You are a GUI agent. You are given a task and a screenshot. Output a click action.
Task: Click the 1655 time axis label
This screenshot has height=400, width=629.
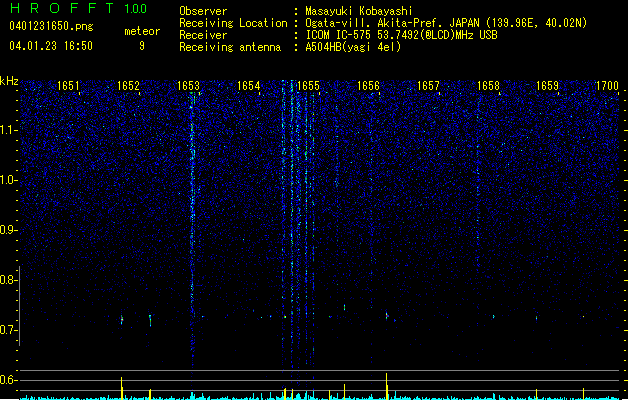pyautogui.click(x=308, y=85)
